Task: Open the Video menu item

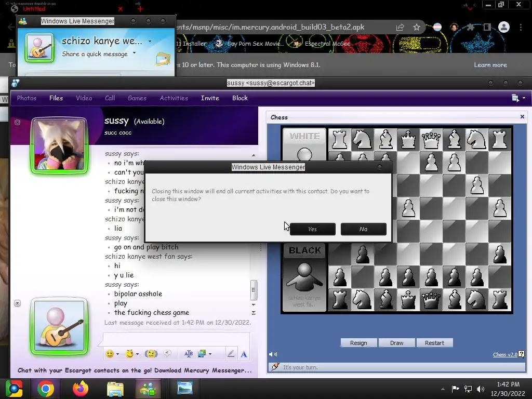Action: pos(84,98)
